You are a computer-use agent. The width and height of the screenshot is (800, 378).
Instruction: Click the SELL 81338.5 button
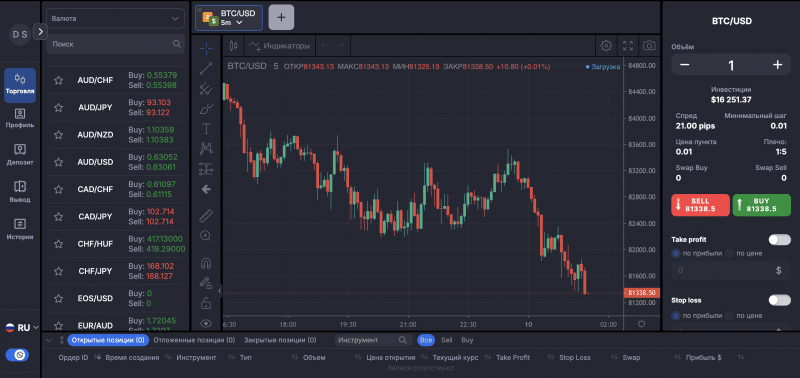tap(701, 205)
